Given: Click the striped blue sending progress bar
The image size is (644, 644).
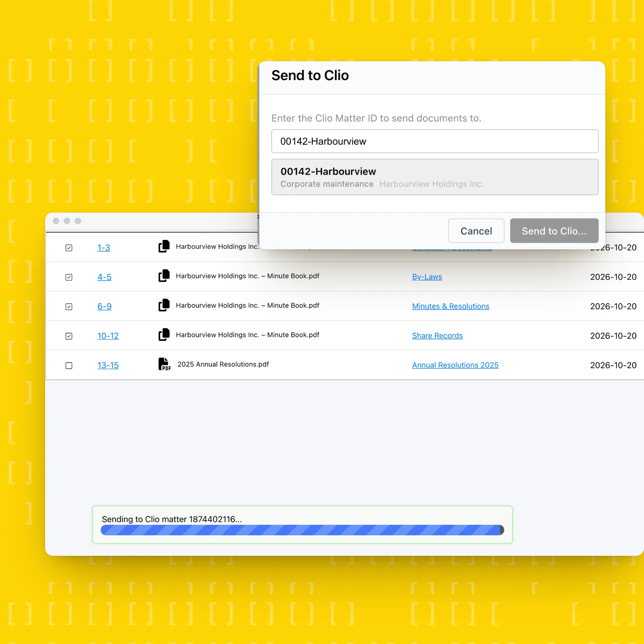Looking at the screenshot, I should (302, 530).
